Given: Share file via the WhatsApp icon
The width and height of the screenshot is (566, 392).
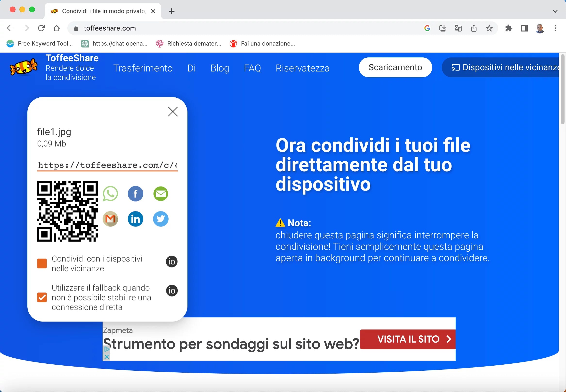Looking at the screenshot, I should point(111,194).
